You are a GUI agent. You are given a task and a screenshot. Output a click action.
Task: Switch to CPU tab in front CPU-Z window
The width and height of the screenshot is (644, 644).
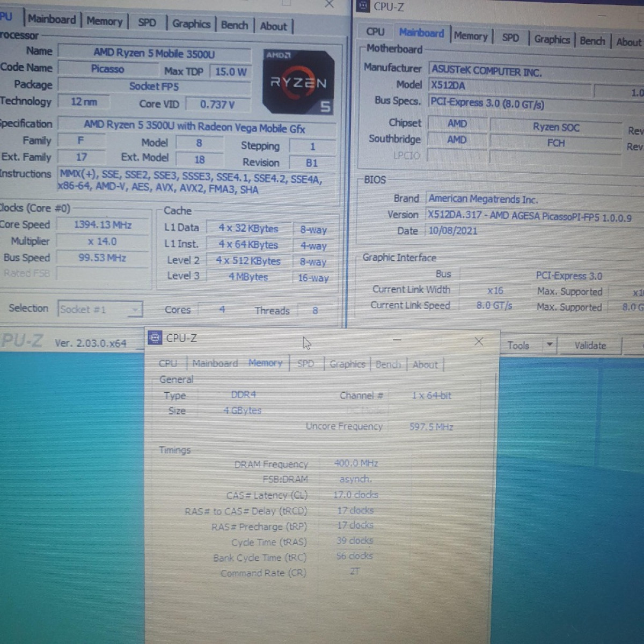[168, 363]
